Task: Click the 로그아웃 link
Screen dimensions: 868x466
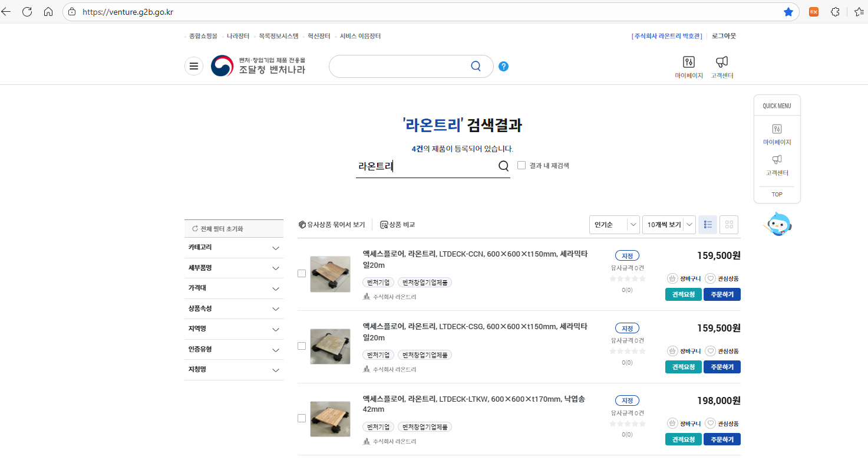Action: pos(724,36)
